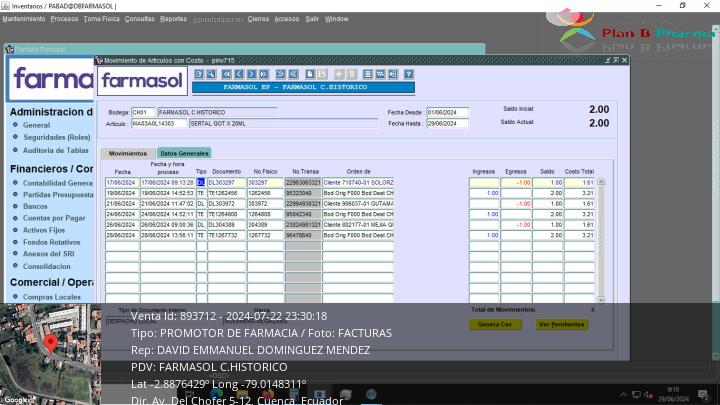Go to first record with double-left arrow
The width and height of the screenshot is (720, 405).
(x=226, y=74)
